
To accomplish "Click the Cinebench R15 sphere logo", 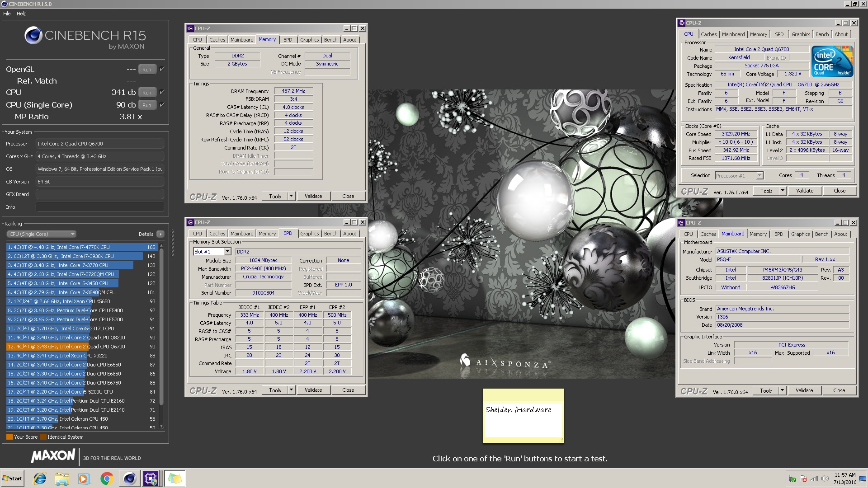I will [33, 35].
